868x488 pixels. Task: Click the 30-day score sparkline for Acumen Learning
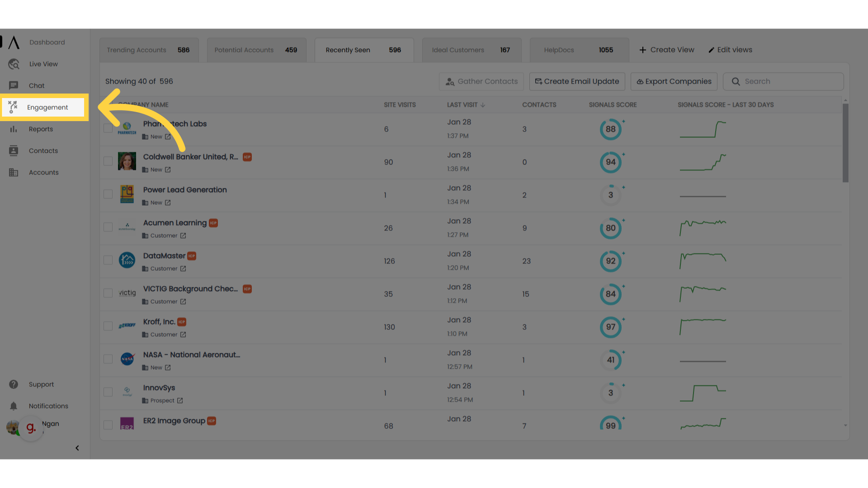(x=703, y=228)
